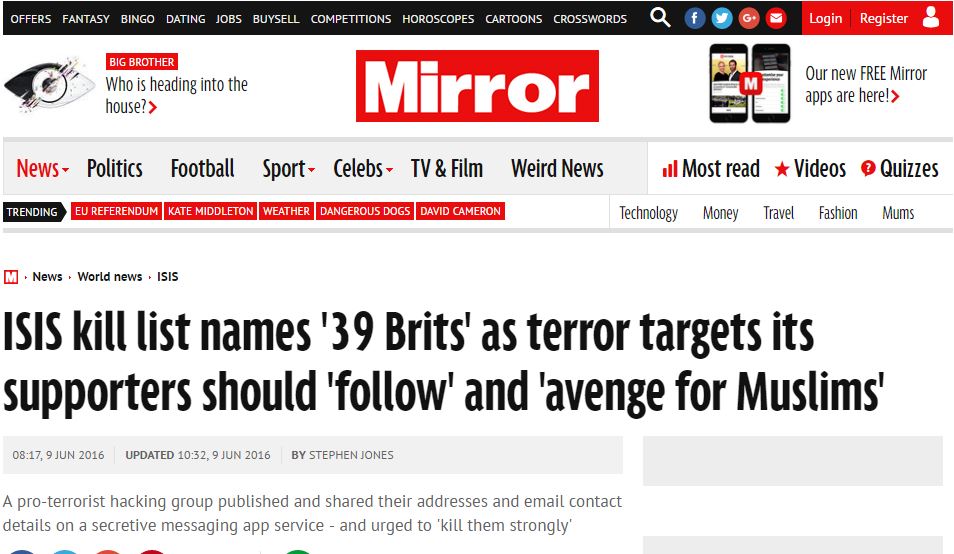
Task: Open the Most read section
Action: click(711, 168)
